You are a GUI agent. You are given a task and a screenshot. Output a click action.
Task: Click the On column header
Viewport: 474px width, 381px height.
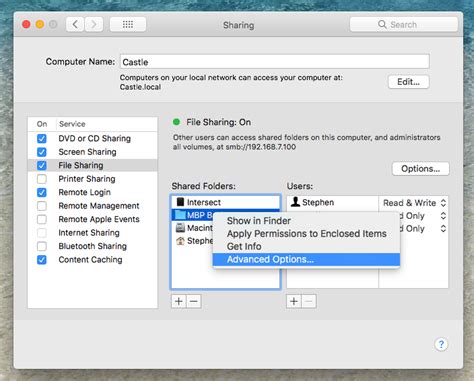click(42, 124)
